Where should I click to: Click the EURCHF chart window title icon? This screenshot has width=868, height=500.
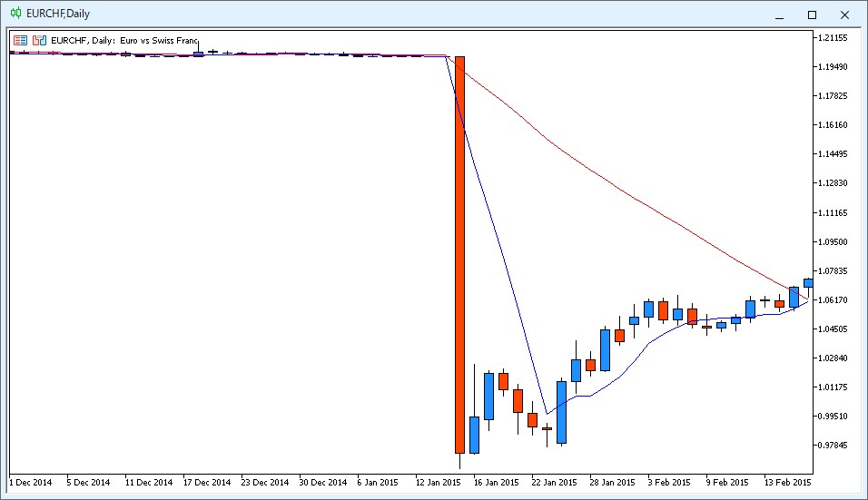[16, 14]
